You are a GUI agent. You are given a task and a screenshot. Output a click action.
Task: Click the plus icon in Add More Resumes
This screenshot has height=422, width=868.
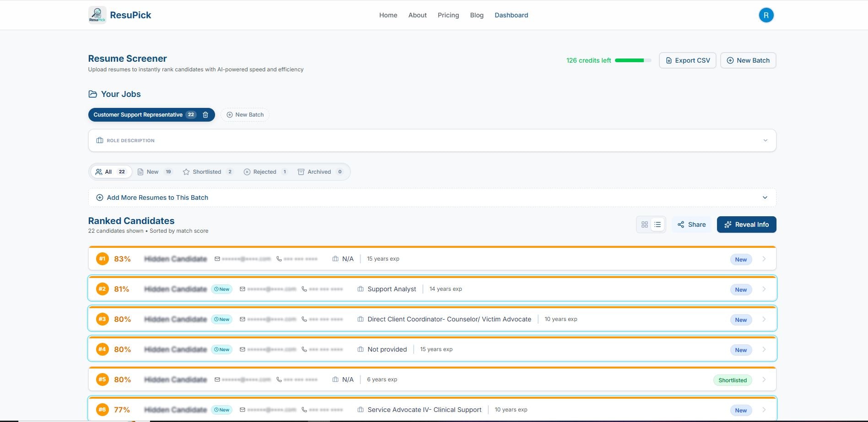pyautogui.click(x=100, y=198)
